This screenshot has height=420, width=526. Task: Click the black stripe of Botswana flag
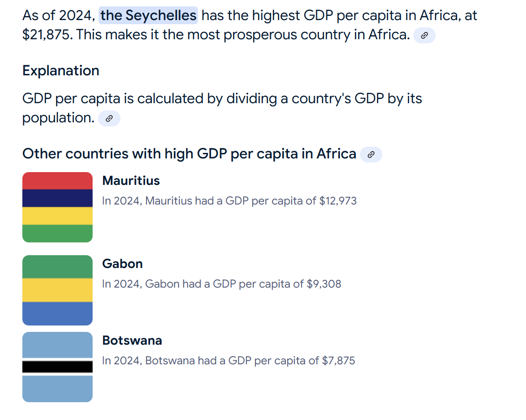point(57,367)
